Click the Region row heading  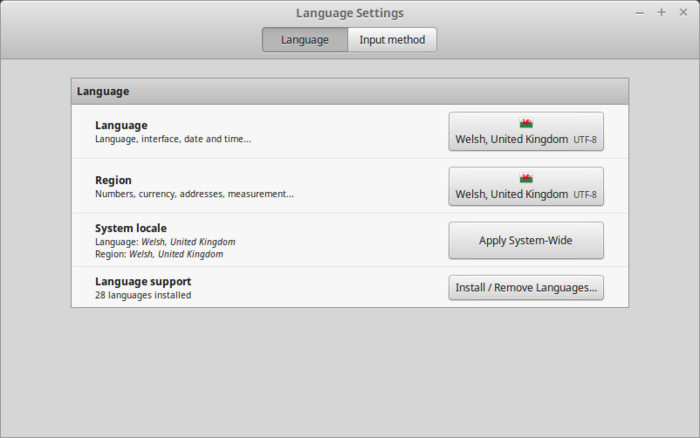[x=113, y=180]
